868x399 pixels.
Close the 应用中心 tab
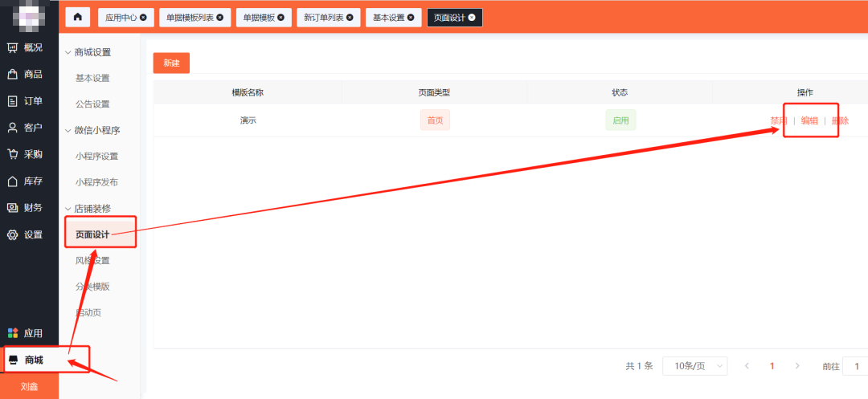(143, 18)
